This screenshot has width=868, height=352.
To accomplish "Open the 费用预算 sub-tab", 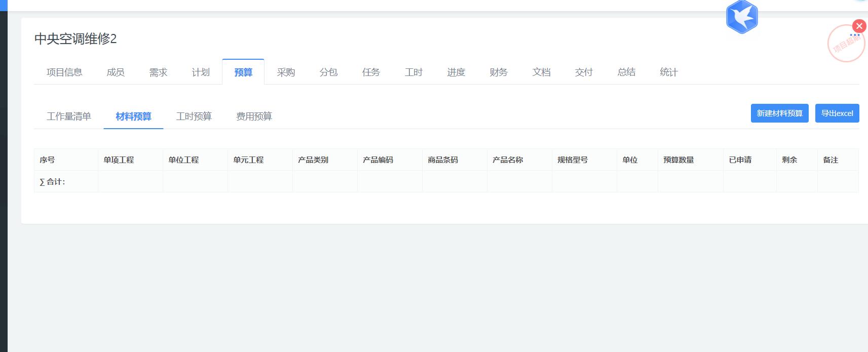I will [x=254, y=116].
